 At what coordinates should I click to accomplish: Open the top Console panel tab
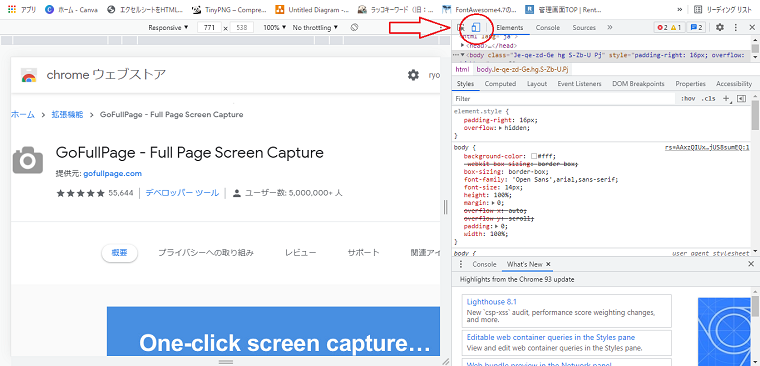[x=548, y=28]
